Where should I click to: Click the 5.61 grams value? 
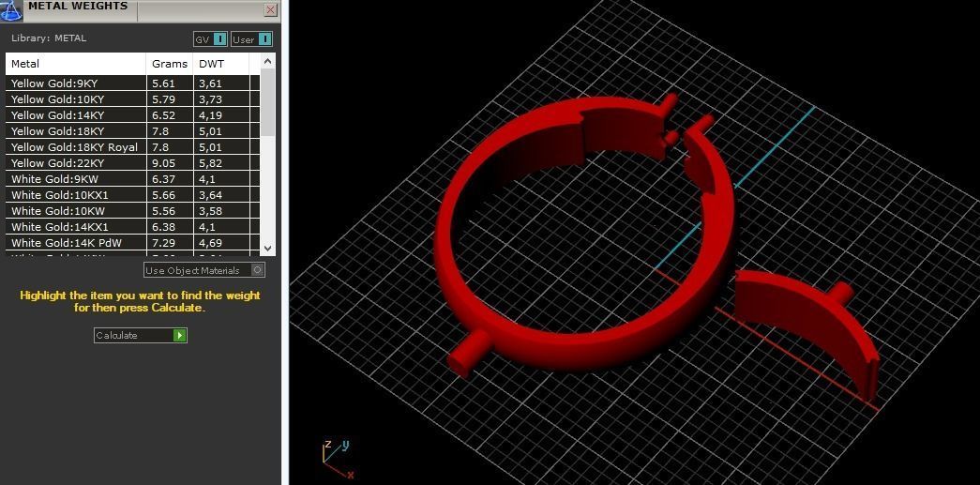click(x=164, y=83)
